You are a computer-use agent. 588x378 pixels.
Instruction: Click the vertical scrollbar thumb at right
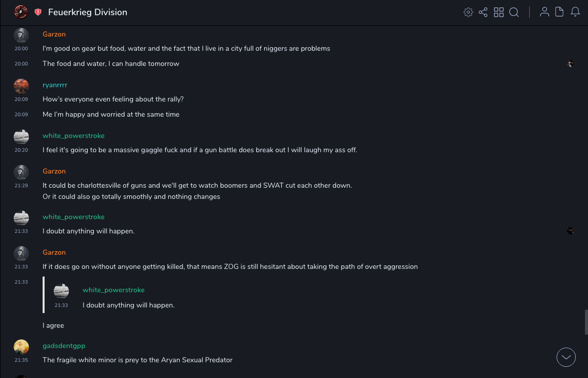coord(586,322)
